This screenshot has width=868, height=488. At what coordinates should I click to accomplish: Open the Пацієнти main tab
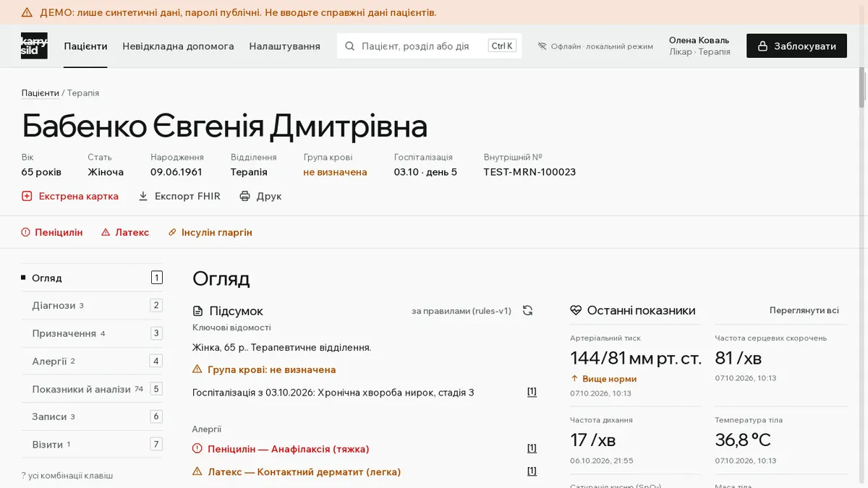coord(85,46)
